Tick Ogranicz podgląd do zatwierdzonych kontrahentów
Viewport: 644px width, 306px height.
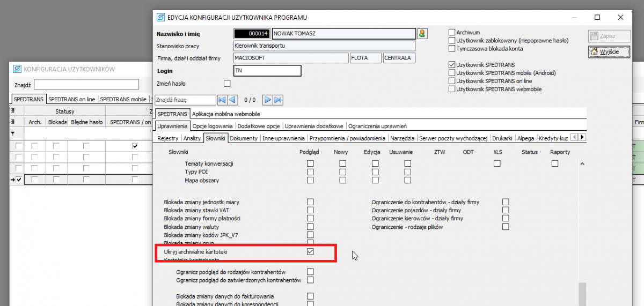(310, 280)
